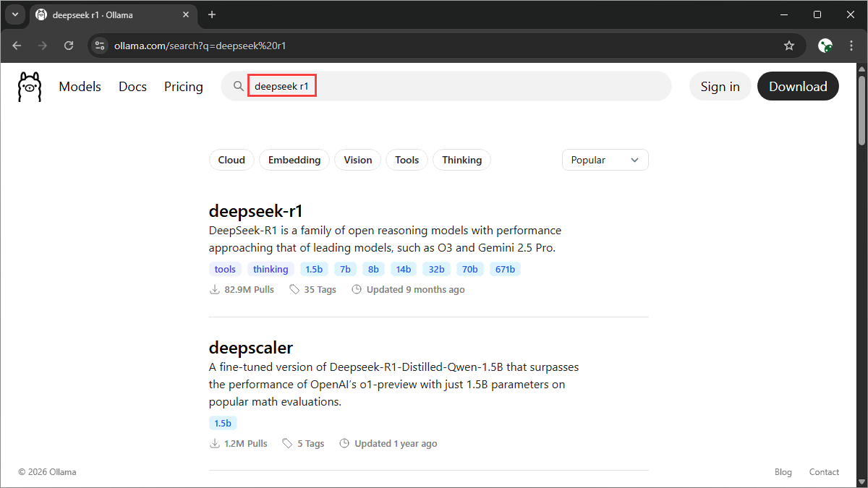Click the 1.5b tag under deepscaler
This screenshot has height=488, width=868.
(x=223, y=423)
